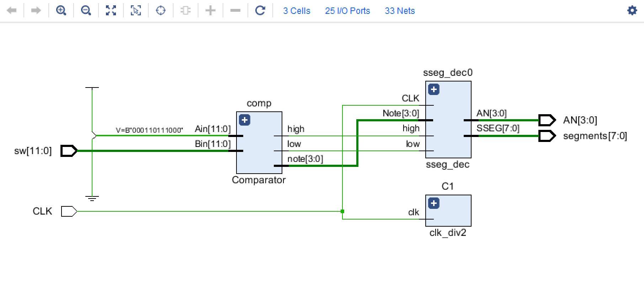
Task: Go back with the left arrow icon
Action: coord(12,11)
